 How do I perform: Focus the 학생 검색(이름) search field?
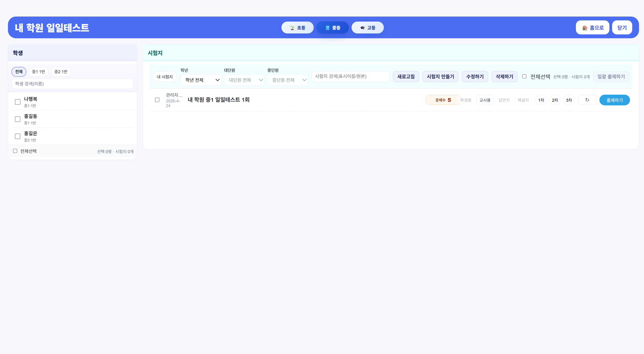click(x=73, y=84)
